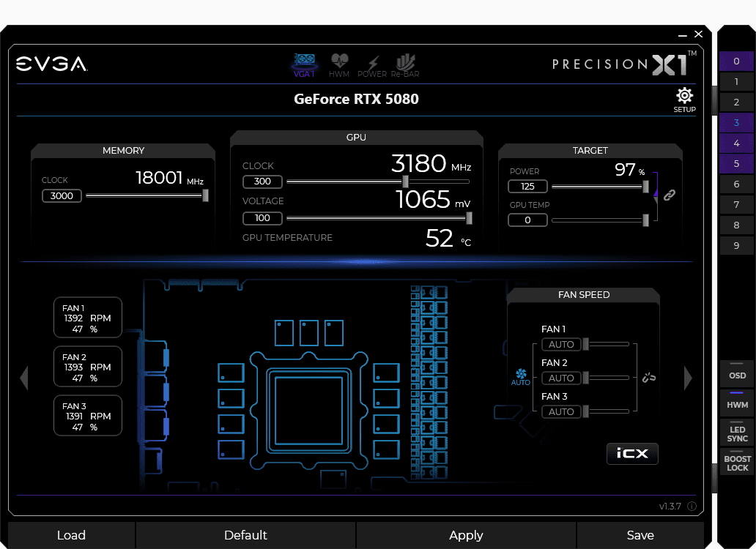Click the Load button
The image size is (756, 549).
point(71,535)
